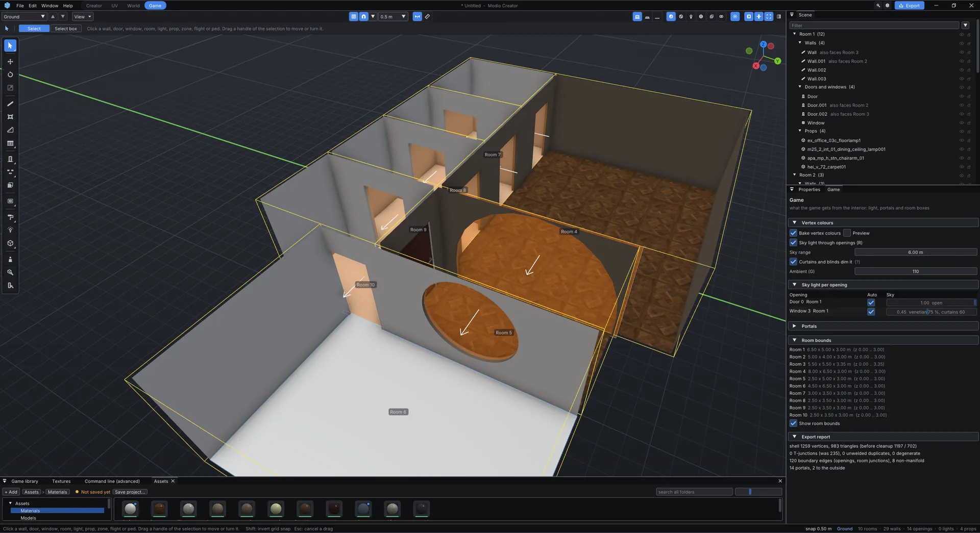This screenshot has height=533, width=980.
Task: Switch to Command line (advanced) tab
Action: point(112,481)
